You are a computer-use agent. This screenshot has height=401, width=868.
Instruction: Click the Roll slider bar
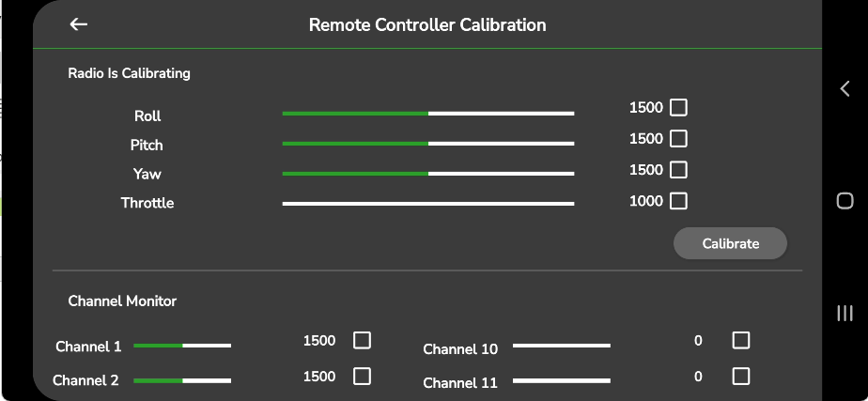427,114
